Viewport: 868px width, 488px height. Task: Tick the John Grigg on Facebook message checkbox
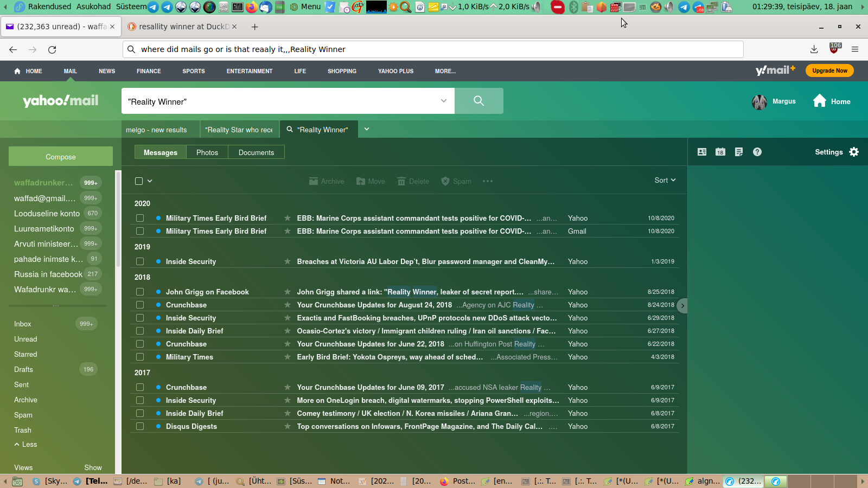point(140,292)
